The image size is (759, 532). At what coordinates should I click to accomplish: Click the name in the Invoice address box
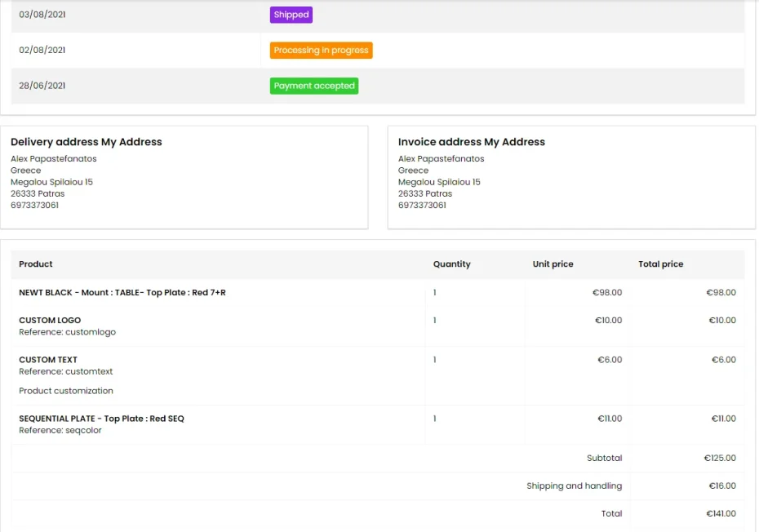441,159
